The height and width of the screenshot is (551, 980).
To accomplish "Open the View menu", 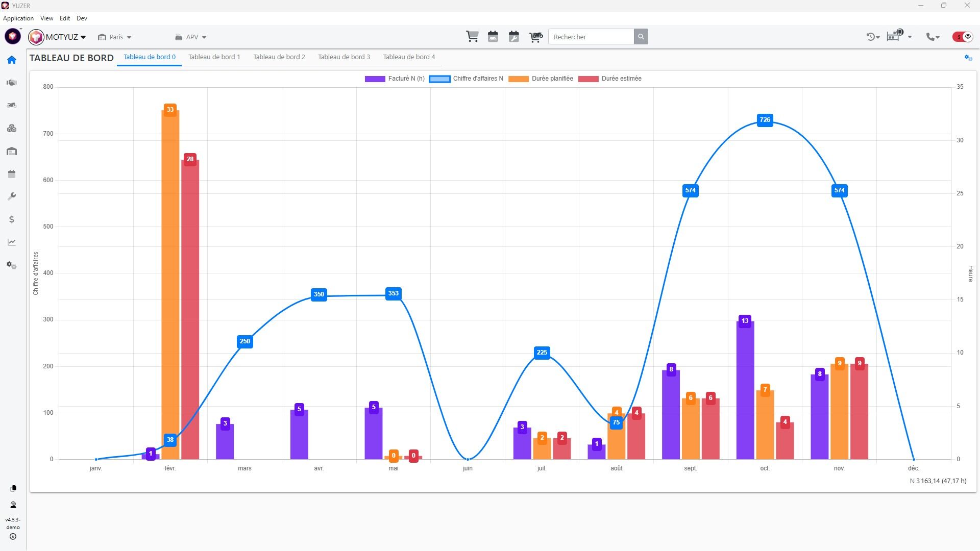I will coord(46,18).
